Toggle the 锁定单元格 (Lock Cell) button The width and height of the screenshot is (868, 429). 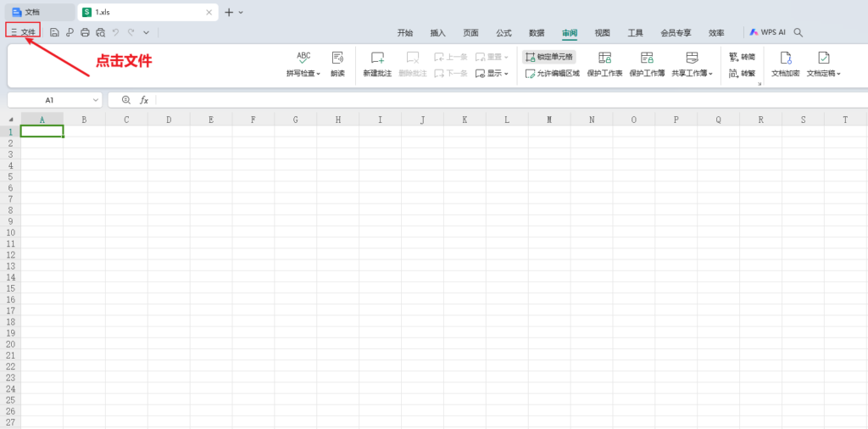pos(549,57)
